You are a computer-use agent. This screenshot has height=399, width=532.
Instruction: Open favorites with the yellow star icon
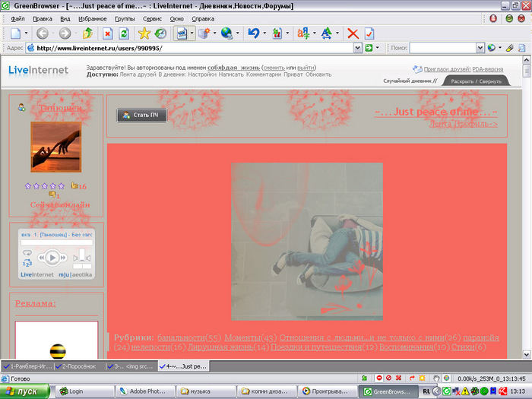pos(144,33)
